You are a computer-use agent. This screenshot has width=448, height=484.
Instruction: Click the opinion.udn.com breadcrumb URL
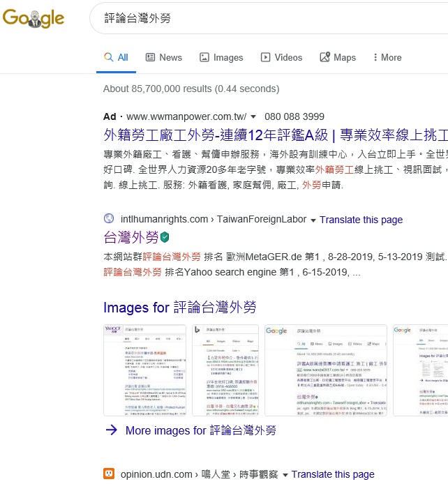point(199,474)
